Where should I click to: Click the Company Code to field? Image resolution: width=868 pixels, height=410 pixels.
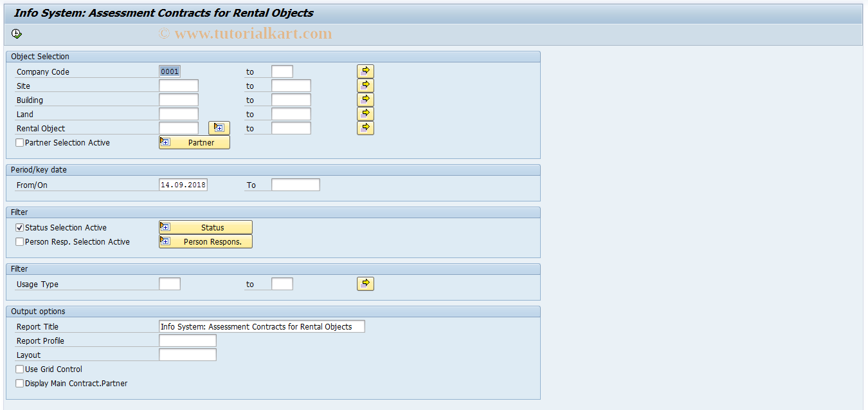[282, 71]
